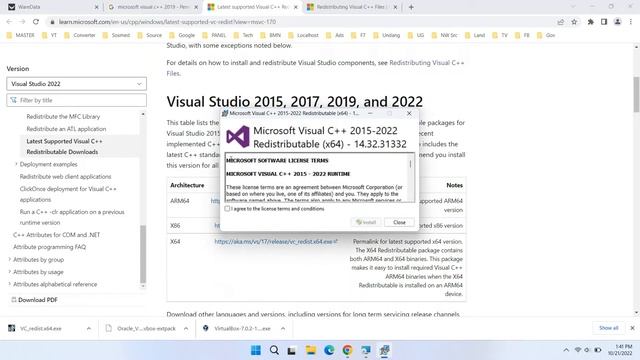This screenshot has height=360, width=640.
Task: Open C++ Attributes for COM and .NET
Action: point(56,235)
